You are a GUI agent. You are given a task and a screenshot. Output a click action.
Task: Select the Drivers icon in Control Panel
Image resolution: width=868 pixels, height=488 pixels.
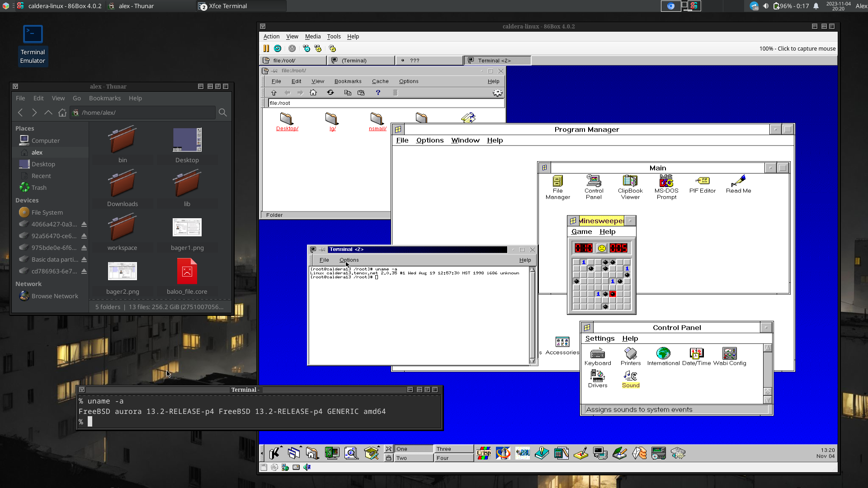597,375
